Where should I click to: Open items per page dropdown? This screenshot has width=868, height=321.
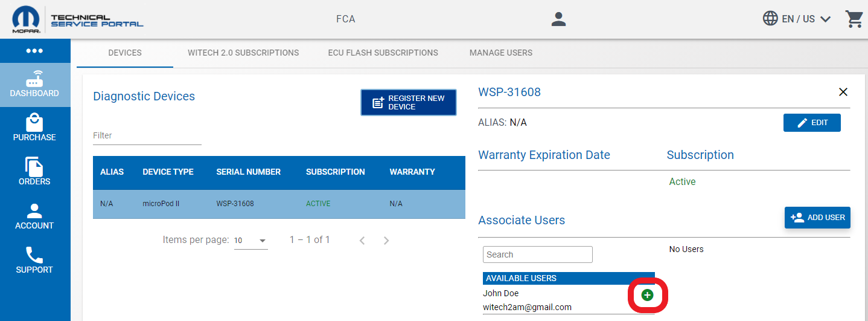[251, 241]
